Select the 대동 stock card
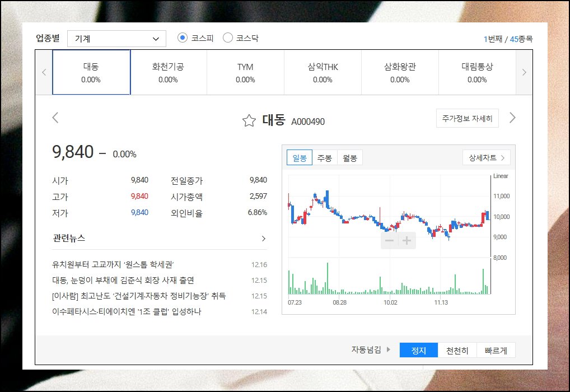 [91, 72]
